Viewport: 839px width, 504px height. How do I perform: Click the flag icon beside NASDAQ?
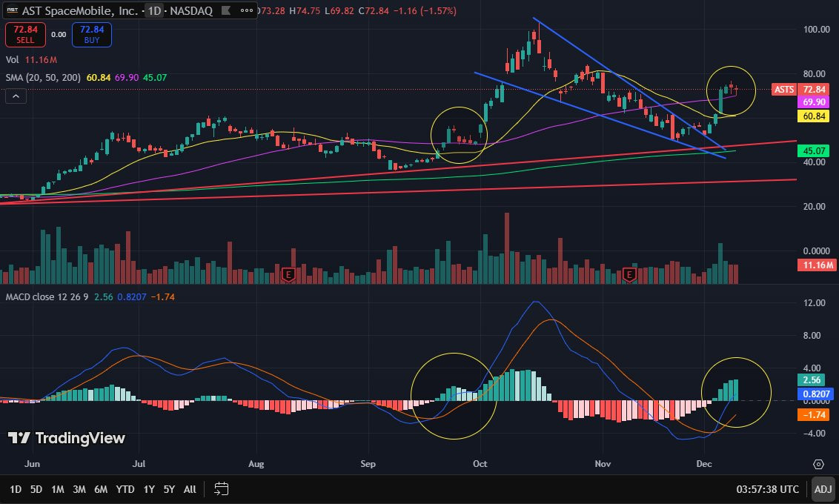tap(226, 10)
